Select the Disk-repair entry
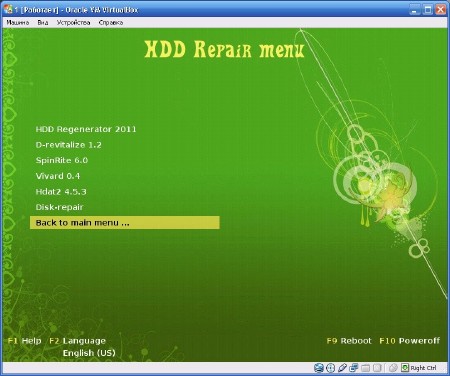450x376 pixels. [59, 207]
